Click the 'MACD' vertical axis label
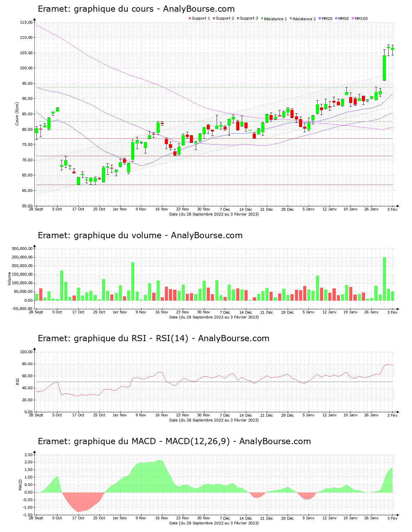Image resolution: width=412 pixels, height=532 pixels. click(x=20, y=485)
